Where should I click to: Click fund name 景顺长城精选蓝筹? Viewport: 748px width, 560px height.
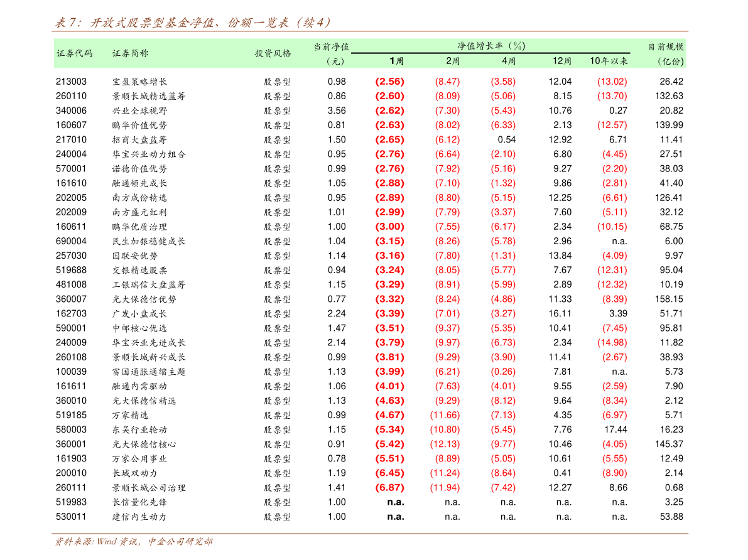pyautogui.click(x=149, y=96)
